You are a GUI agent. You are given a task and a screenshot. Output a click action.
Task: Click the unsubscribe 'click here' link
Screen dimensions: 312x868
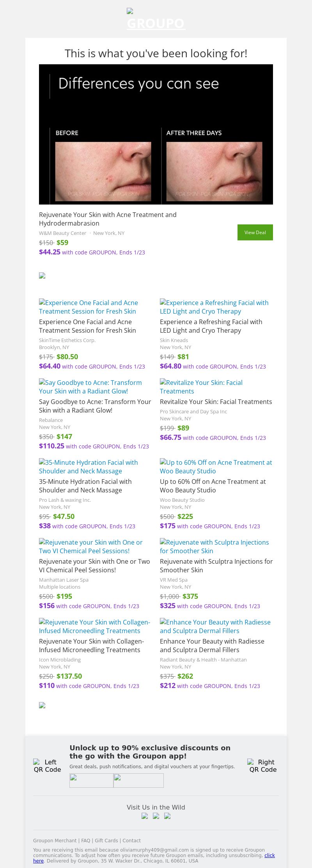tap(269, 856)
